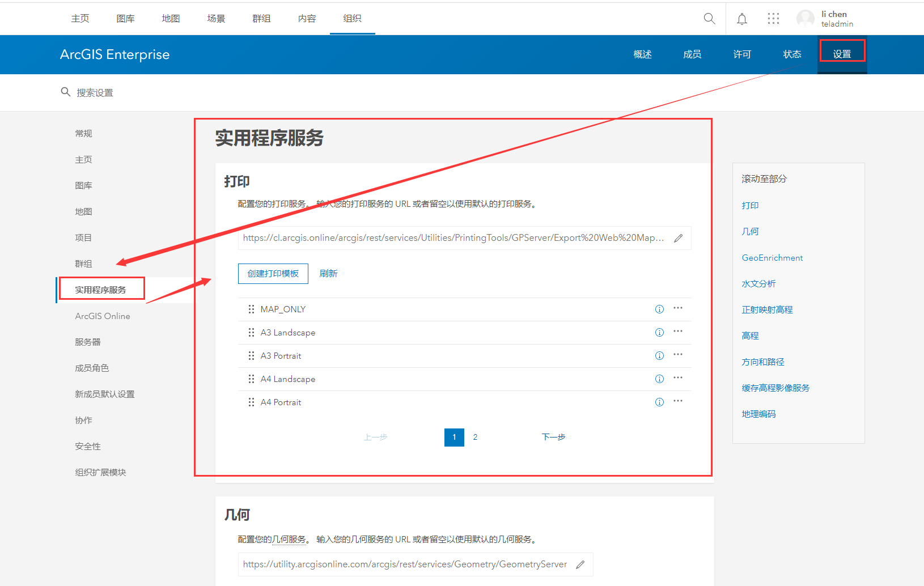Open 图库 settings in sidebar

point(84,186)
